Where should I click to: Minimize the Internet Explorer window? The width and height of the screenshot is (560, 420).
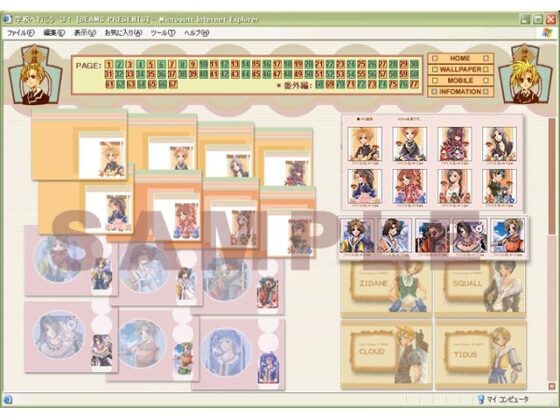(524, 19)
